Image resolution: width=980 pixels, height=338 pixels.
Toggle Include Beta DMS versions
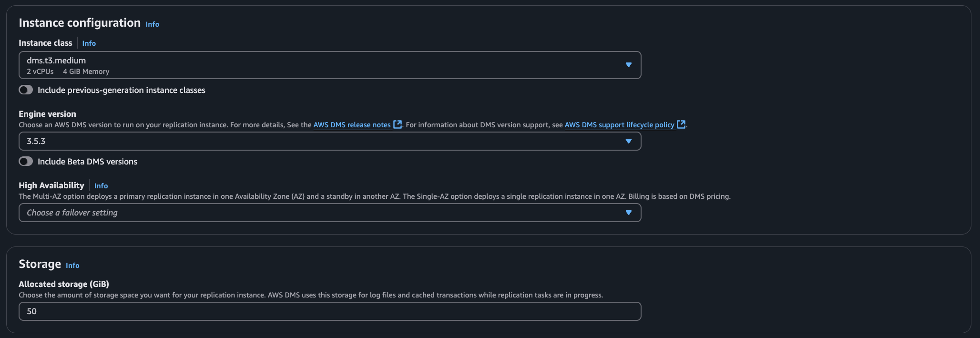(x=26, y=162)
